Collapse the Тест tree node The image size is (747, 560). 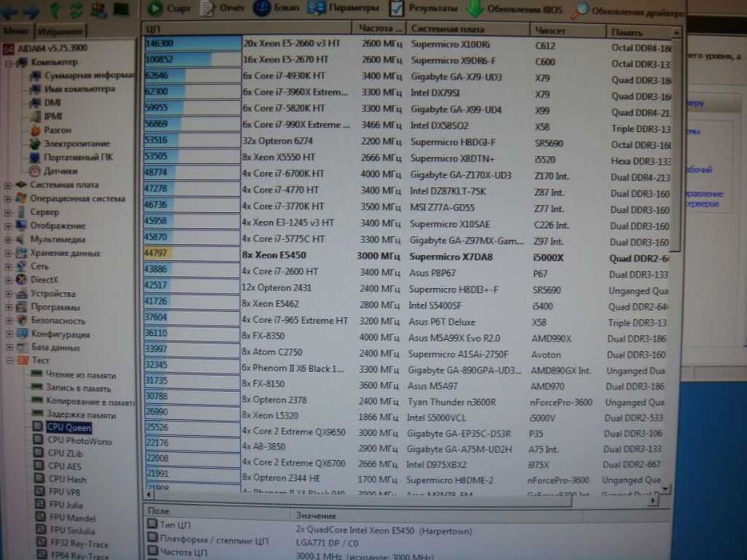(9, 361)
